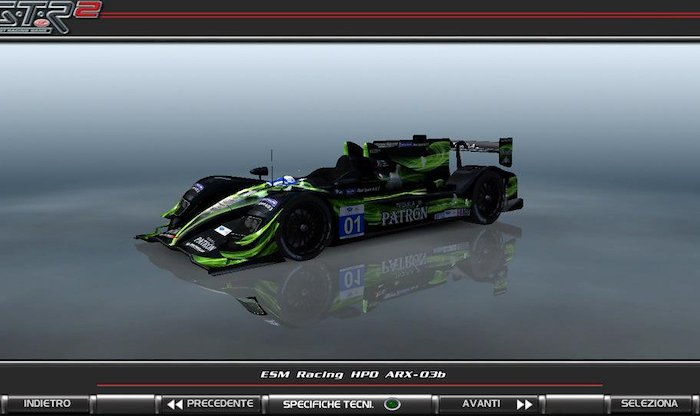Confirm car with SELEZIONA button
Screen dimensions: 700x416
[649, 404]
